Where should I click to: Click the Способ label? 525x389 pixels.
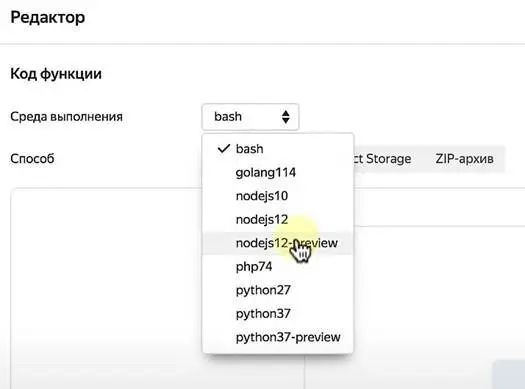[x=32, y=158]
